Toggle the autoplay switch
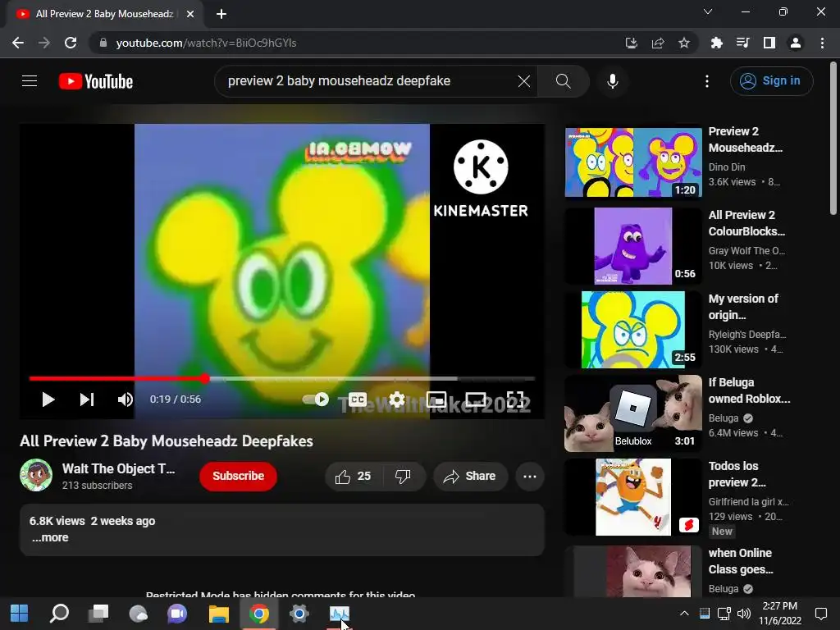Image resolution: width=840 pixels, height=630 pixels. [316, 399]
